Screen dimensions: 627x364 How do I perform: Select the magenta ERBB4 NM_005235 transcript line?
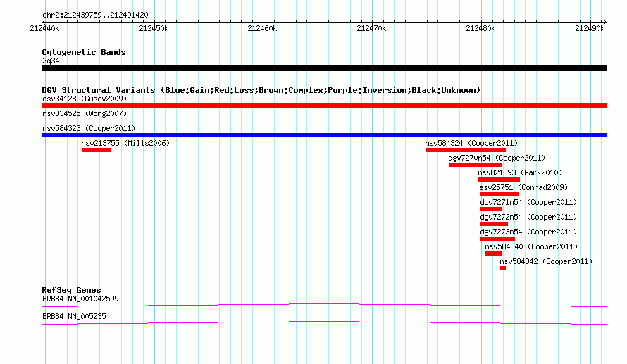[324, 323]
